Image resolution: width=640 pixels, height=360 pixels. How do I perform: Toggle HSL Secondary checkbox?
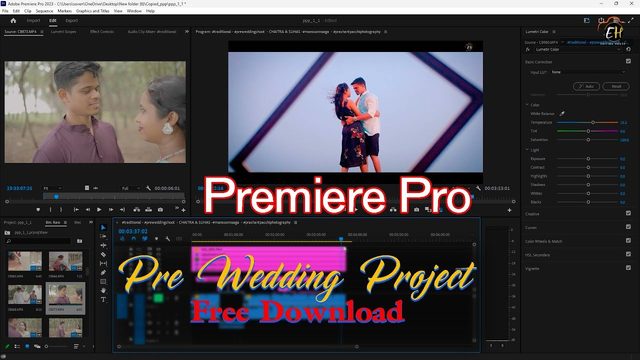628,254
